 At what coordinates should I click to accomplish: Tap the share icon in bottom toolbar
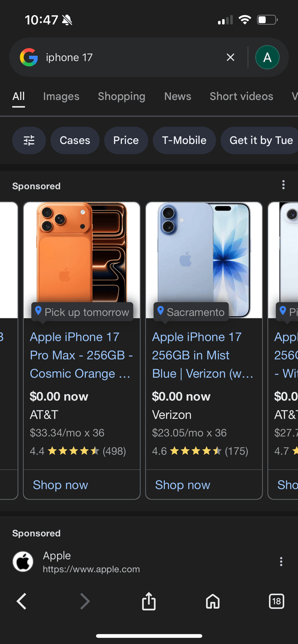[x=149, y=601]
